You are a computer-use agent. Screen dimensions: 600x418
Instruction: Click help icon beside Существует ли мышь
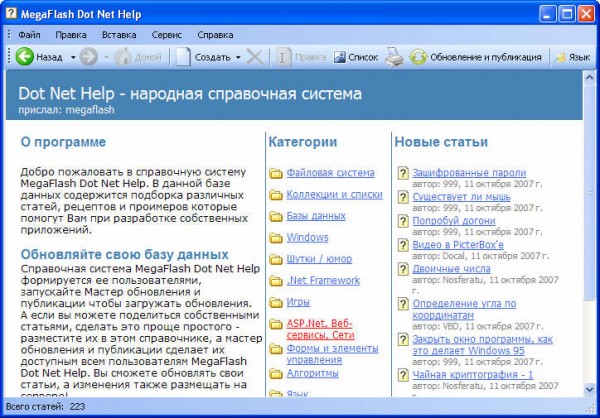click(403, 198)
